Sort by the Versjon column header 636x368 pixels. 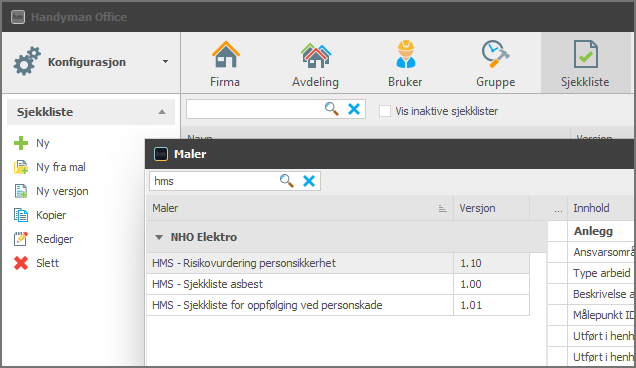tap(491, 208)
